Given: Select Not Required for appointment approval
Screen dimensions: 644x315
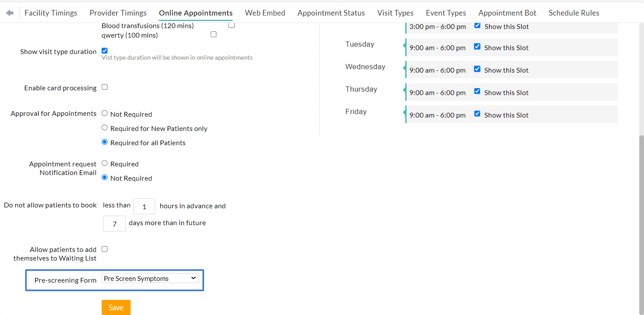Looking at the screenshot, I should 104,113.
